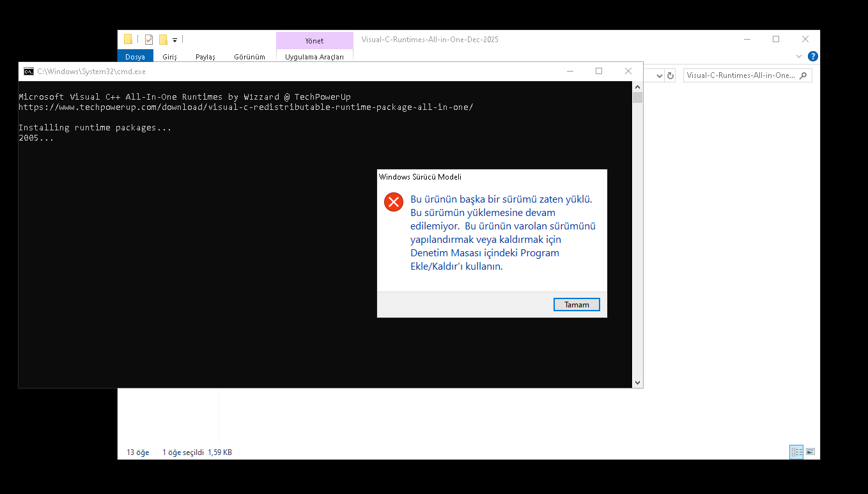868x494 pixels.
Task: Maximize the cmd.exe window
Action: click(x=599, y=71)
